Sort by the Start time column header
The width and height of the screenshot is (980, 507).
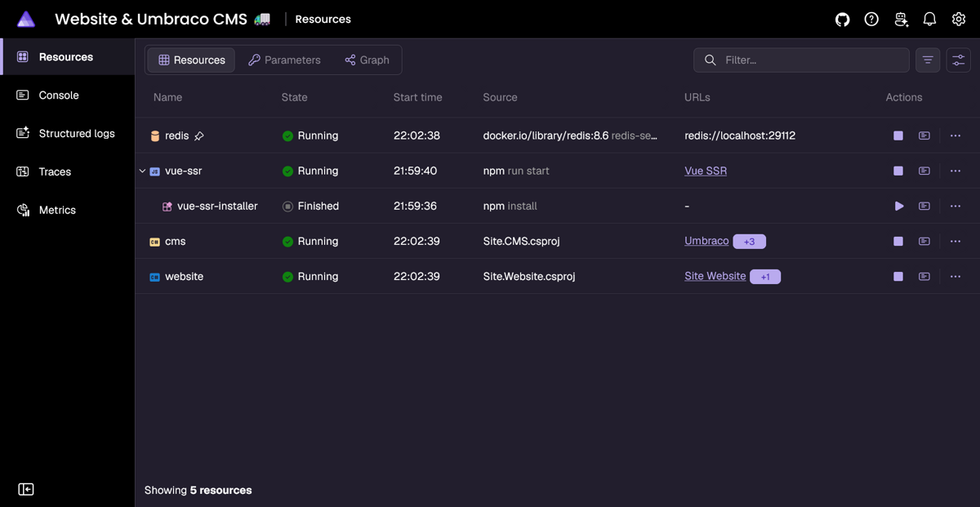click(417, 97)
